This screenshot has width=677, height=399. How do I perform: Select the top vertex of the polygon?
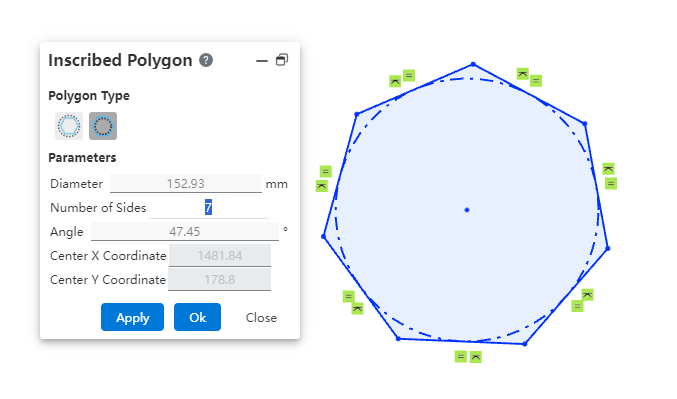(473, 64)
